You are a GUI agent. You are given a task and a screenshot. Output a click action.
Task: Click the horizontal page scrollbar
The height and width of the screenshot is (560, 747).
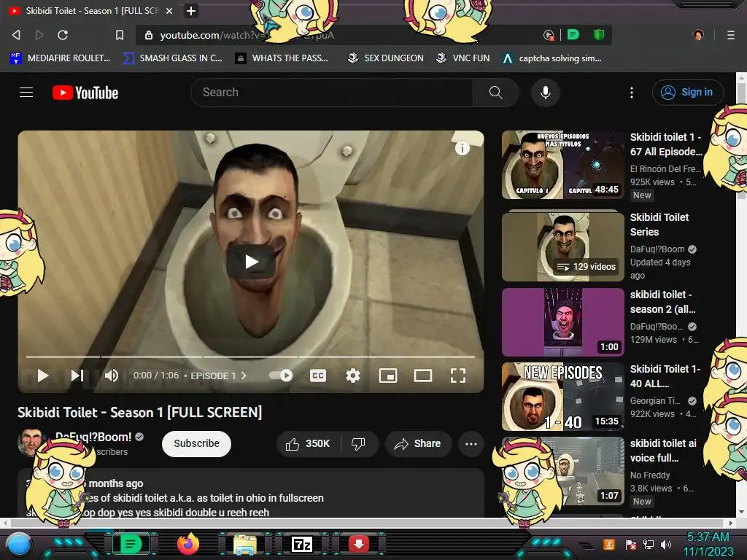pyautogui.click(x=368, y=523)
